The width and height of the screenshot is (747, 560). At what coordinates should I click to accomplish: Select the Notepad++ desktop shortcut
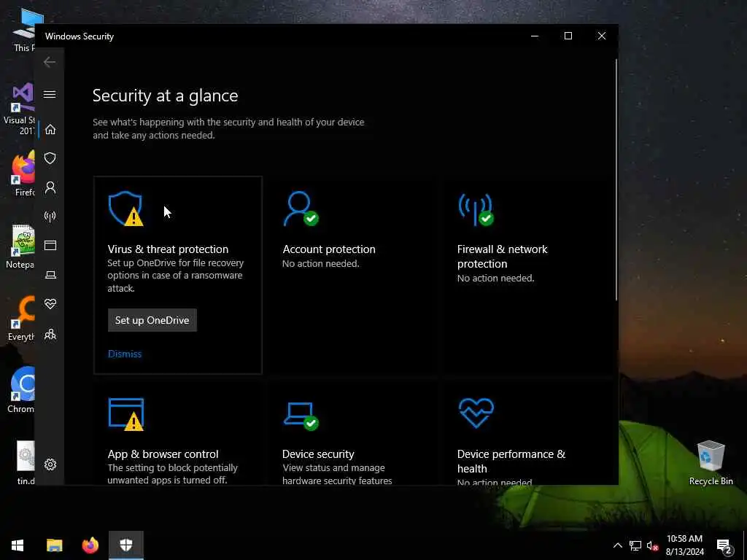[x=20, y=246]
